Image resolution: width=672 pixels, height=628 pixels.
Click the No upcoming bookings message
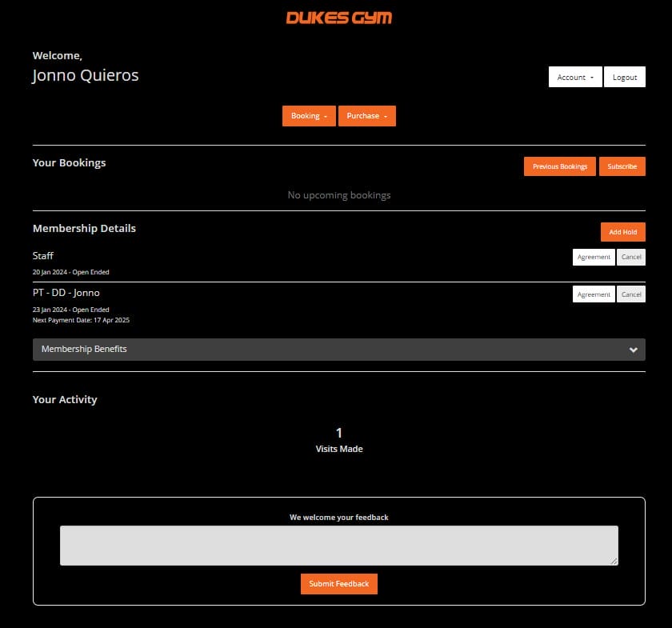(x=339, y=195)
